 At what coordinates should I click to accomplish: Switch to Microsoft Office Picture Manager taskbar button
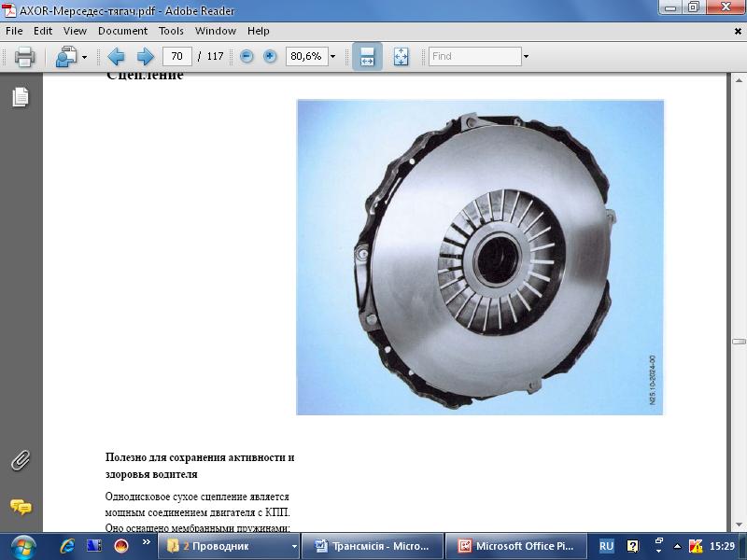(x=516, y=546)
